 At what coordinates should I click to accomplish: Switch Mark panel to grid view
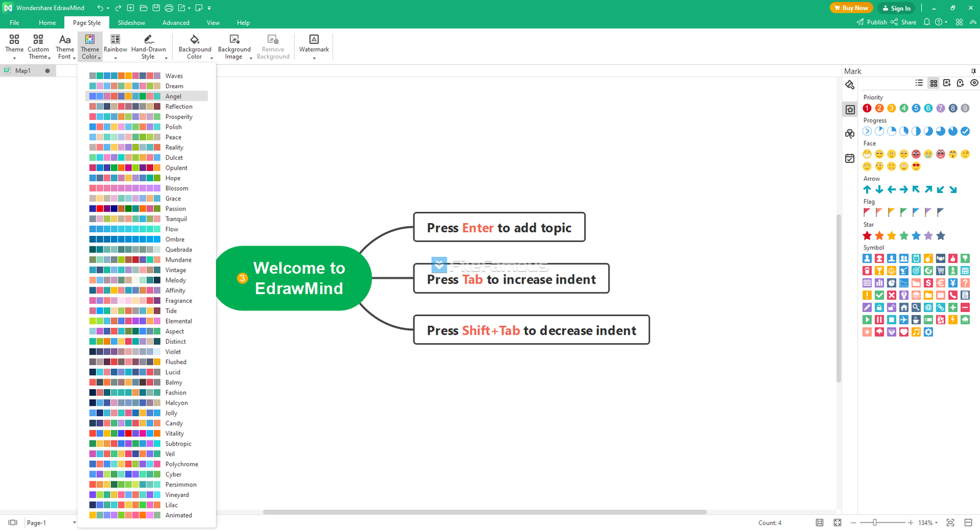933,83
